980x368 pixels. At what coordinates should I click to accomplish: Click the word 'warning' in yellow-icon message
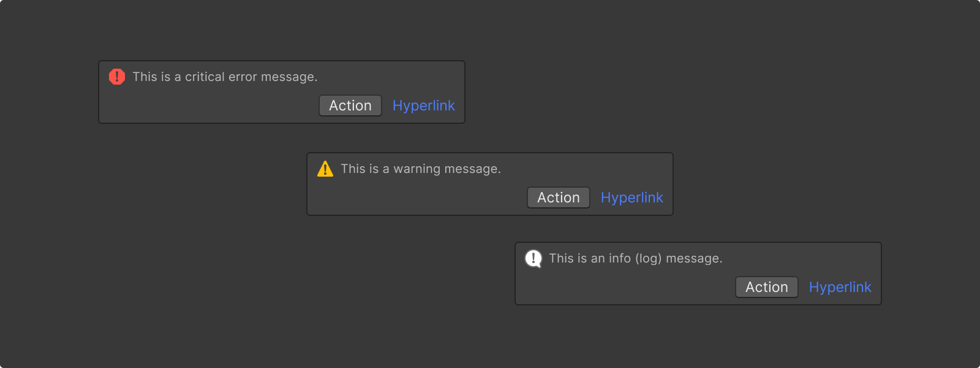tap(417, 169)
